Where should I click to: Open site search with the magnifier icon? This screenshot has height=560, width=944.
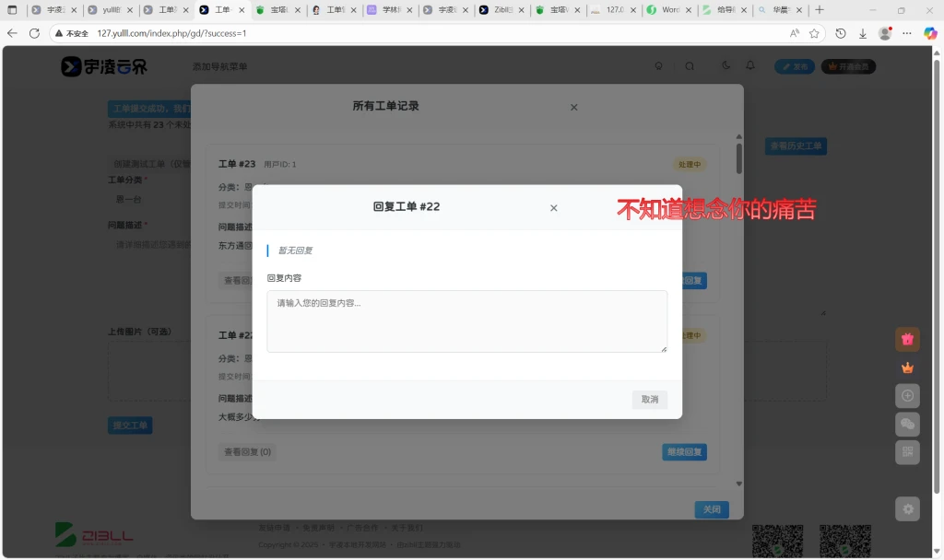[690, 65]
